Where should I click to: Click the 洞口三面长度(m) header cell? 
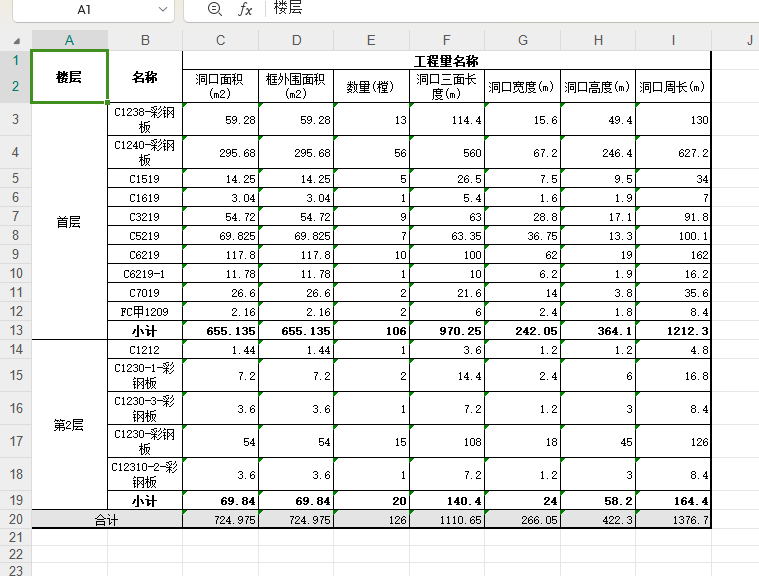(x=446, y=86)
